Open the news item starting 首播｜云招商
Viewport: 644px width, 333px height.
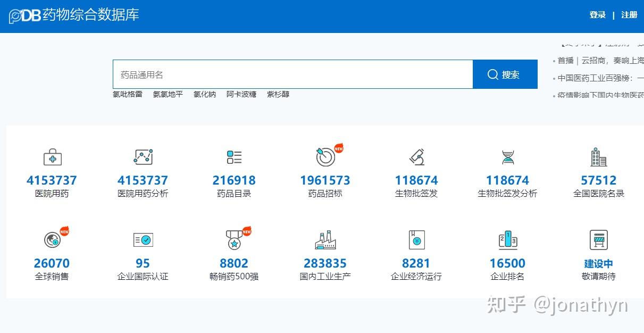pos(600,61)
